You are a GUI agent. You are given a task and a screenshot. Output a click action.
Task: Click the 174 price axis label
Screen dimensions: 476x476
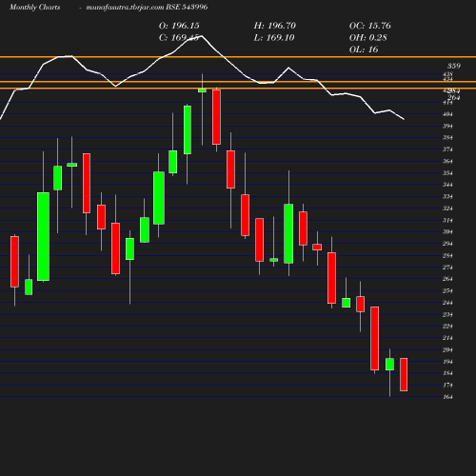tap(447, 386)
